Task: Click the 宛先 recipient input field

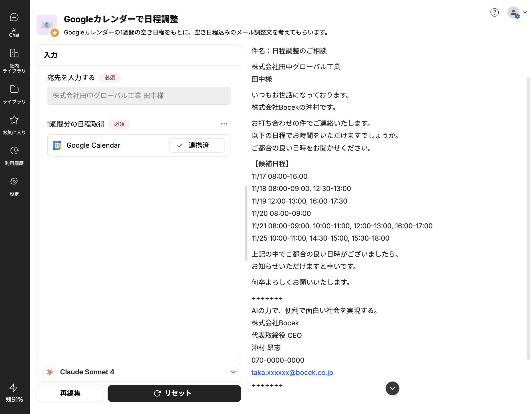Action: coord(139,96)
